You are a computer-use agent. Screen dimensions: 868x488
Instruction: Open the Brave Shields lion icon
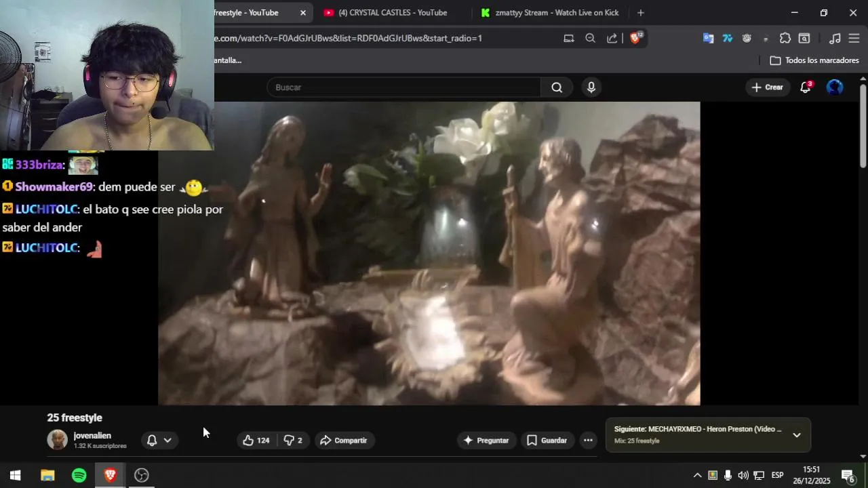[x=635, y=39]
